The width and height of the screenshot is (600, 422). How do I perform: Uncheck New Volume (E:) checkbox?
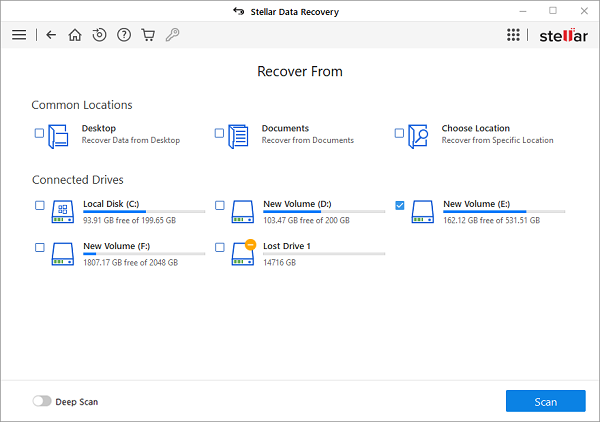click(400, 205)
